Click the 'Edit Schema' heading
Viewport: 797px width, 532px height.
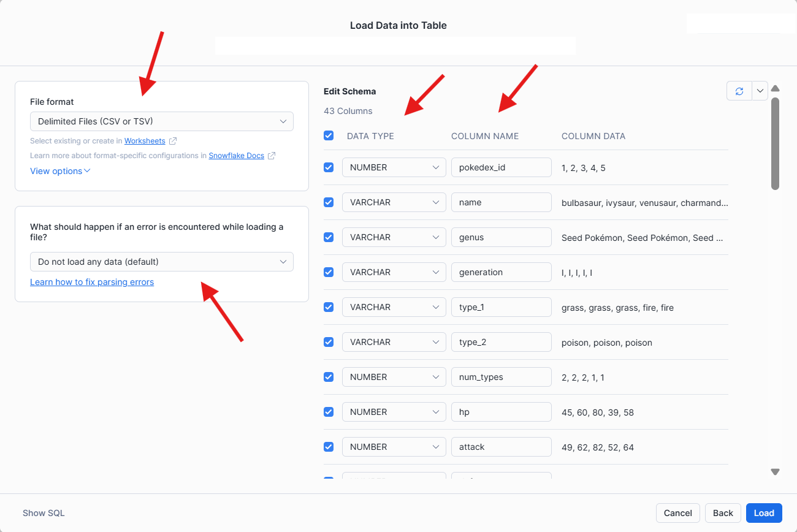[350, 91]
